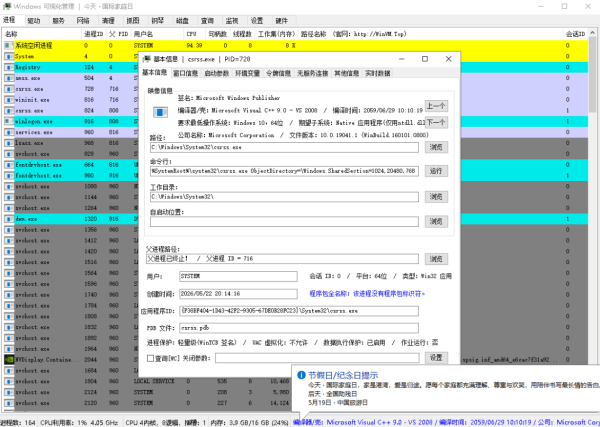Click into the 关闭参数 input field
600x427 pixels.
pyautogui.click(x=317, y=358)
